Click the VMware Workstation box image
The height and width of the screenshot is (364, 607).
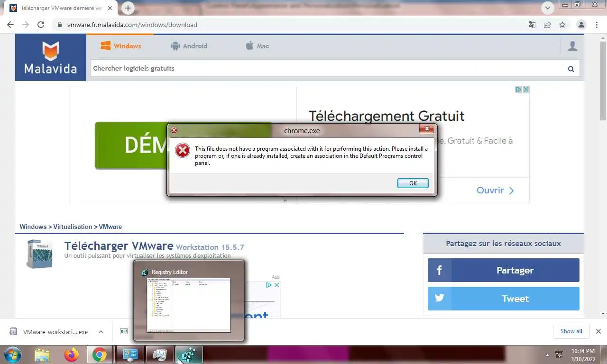39,254
